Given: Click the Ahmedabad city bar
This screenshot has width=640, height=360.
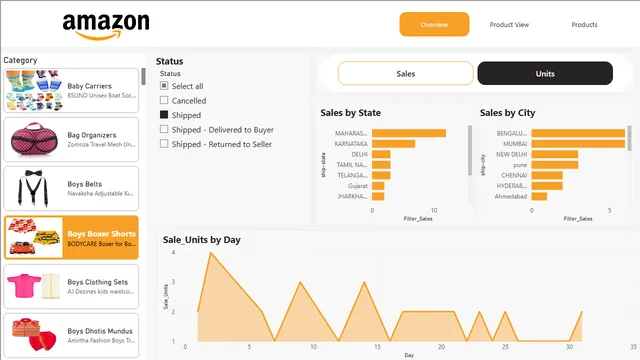Looking at the screenshot, I should [x=539, y=196].
